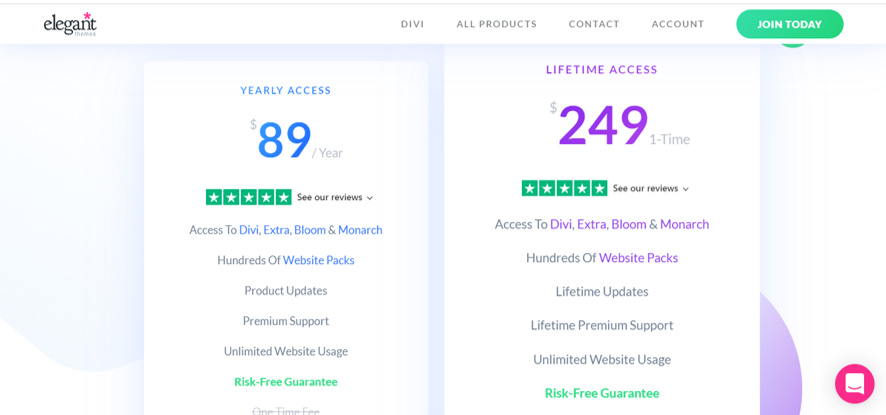
Task: Click 'Product Updates' text
Action: [286, 291]
